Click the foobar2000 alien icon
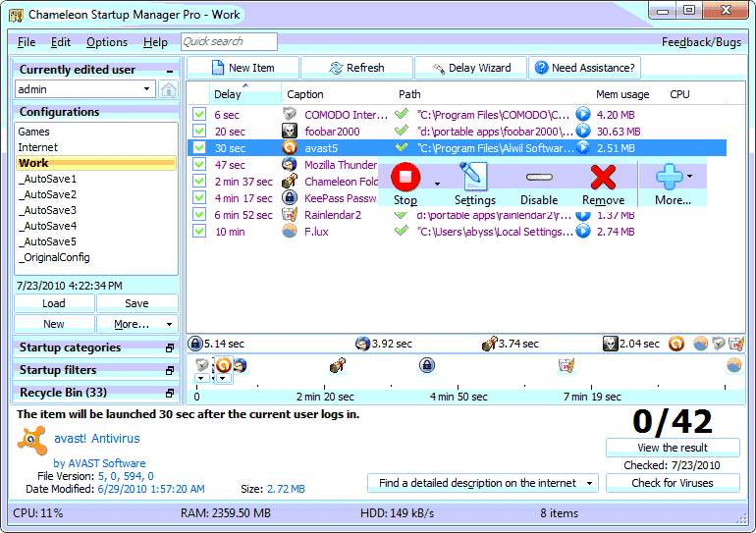 pyautogui.click(x=290, y=132)
